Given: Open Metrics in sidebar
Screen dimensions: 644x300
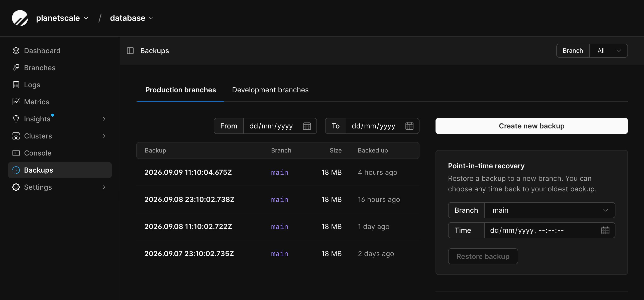Looking at the screenshot, I should click(60, 102).
